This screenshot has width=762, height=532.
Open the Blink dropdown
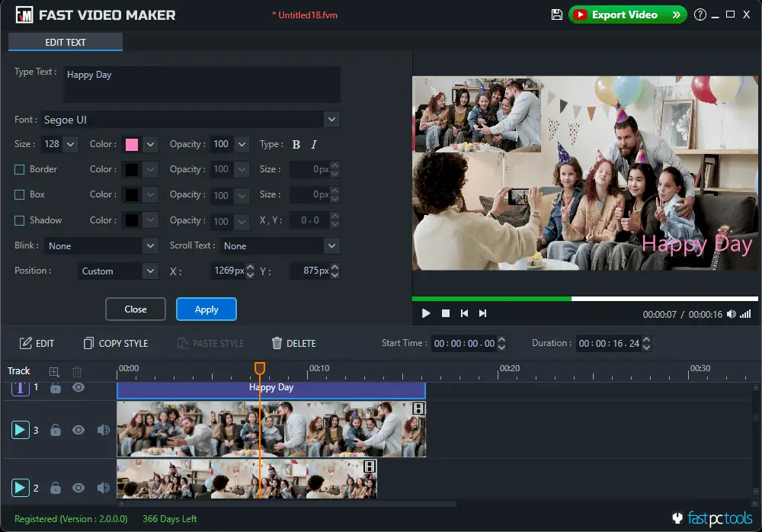pos(101,245)
